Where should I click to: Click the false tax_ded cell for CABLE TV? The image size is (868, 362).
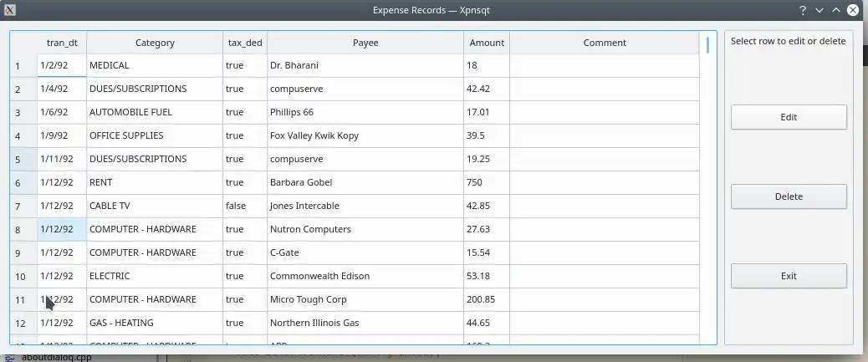pyautogui.click(x=245, y=206)
